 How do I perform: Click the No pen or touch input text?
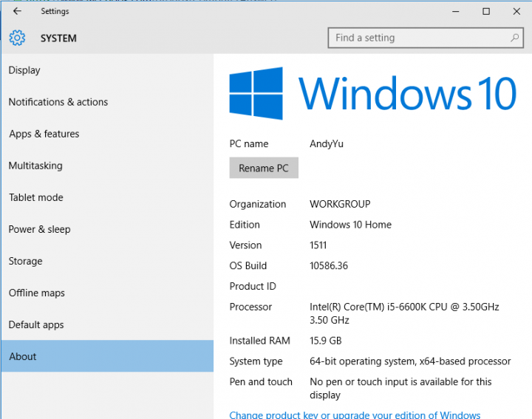[x=400, y=388]
